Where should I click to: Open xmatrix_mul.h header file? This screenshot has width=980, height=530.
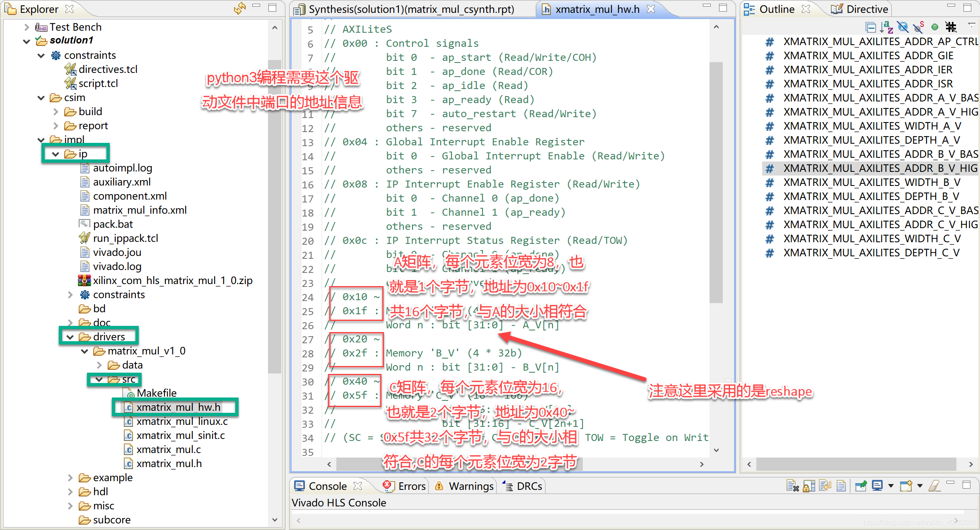pyautogui.click(x=169, y=464)
